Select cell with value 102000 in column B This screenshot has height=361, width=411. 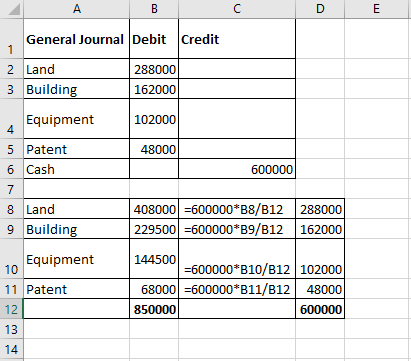[154, 119]
